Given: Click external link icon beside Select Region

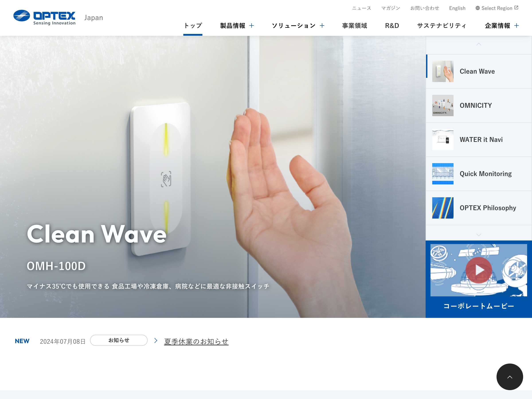Looking at the screenshot, I should click(516, 8).
